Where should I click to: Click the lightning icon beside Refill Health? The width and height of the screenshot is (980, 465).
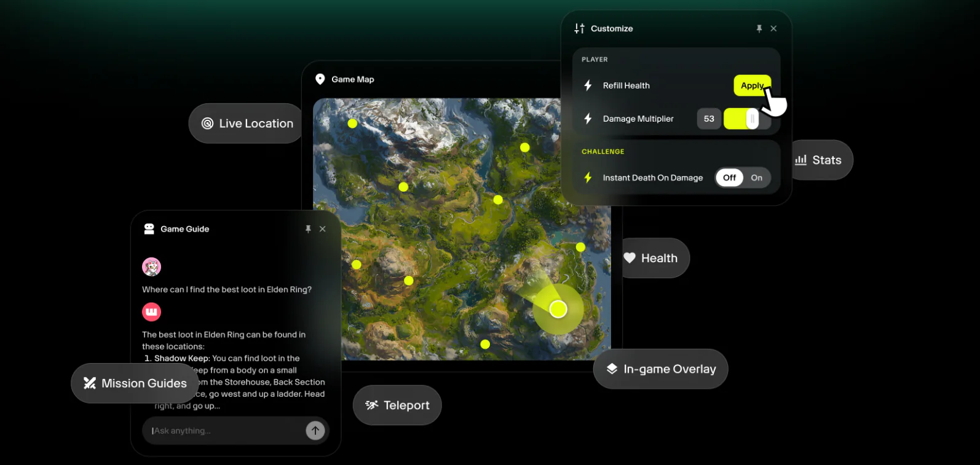(588, 85)
